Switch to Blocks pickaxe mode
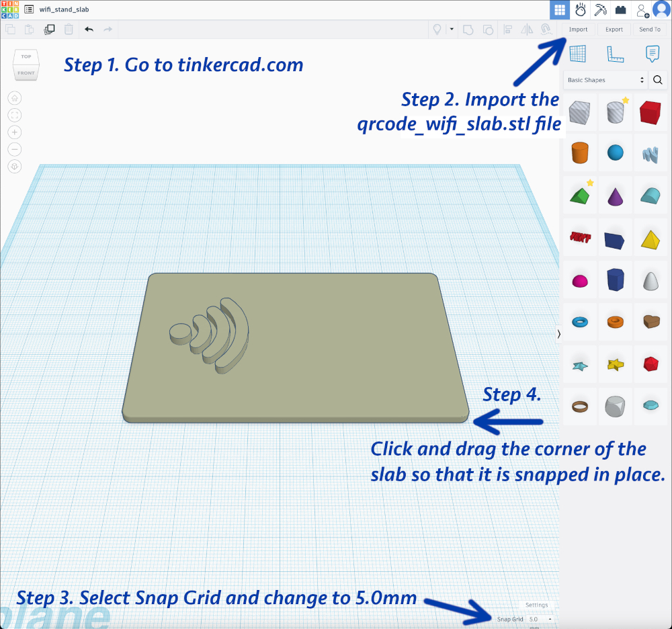The image size is (672, 629). [600, 10]
